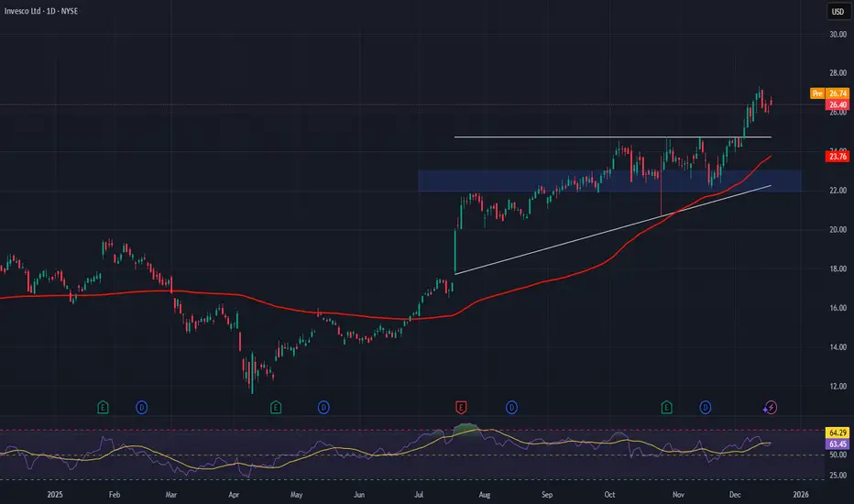Open the late-October green earnings marker
Screen dimensions: 854x504
[667, 407]
